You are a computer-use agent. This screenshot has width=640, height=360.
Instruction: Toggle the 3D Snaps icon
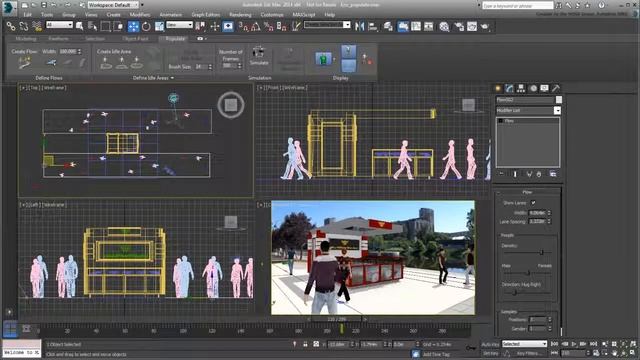[243, 27]
